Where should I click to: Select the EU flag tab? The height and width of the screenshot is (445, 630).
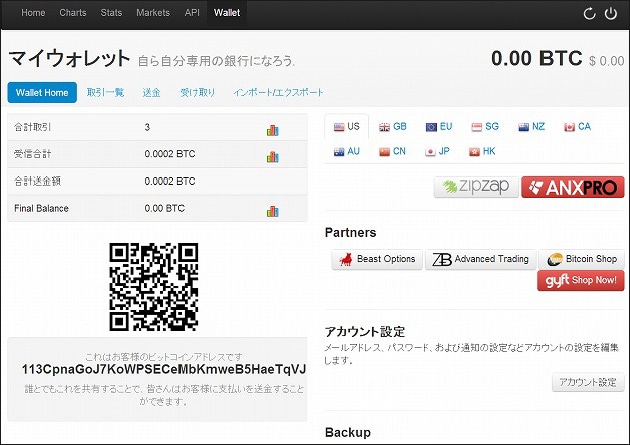pyautogui.click(x=439, y=127)
